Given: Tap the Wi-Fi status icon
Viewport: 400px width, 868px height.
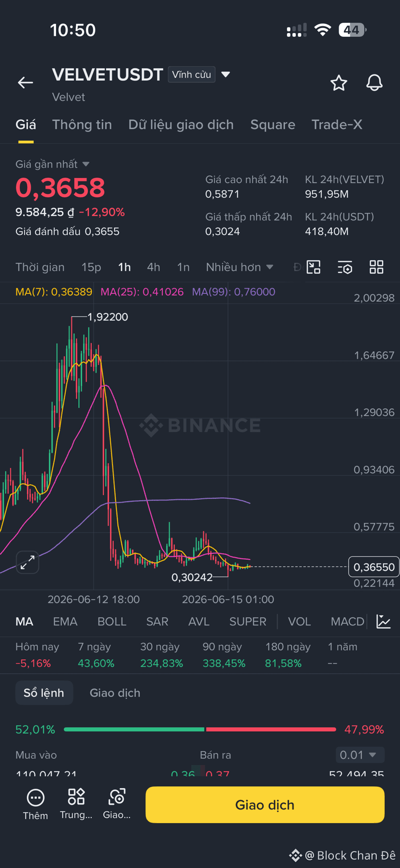Looking at the screenshot, I should (322, 30).
